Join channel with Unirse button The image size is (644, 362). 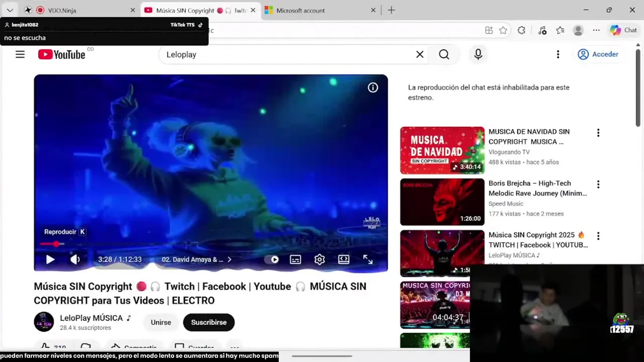[x=161, y=322]
